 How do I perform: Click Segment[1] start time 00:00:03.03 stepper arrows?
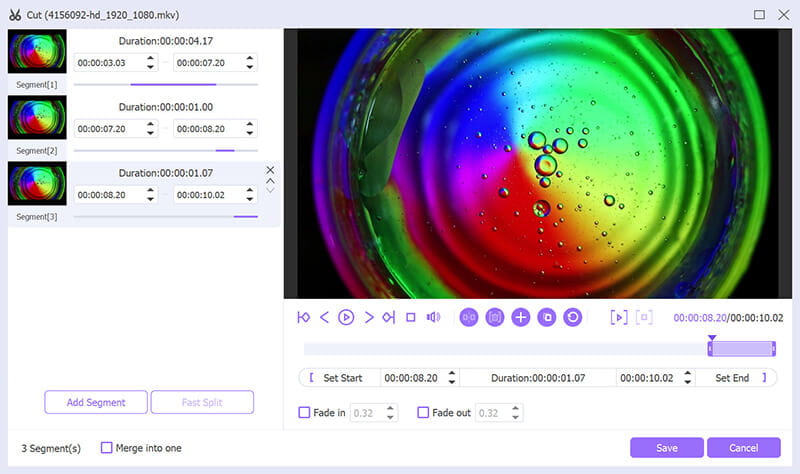(150, 62)
